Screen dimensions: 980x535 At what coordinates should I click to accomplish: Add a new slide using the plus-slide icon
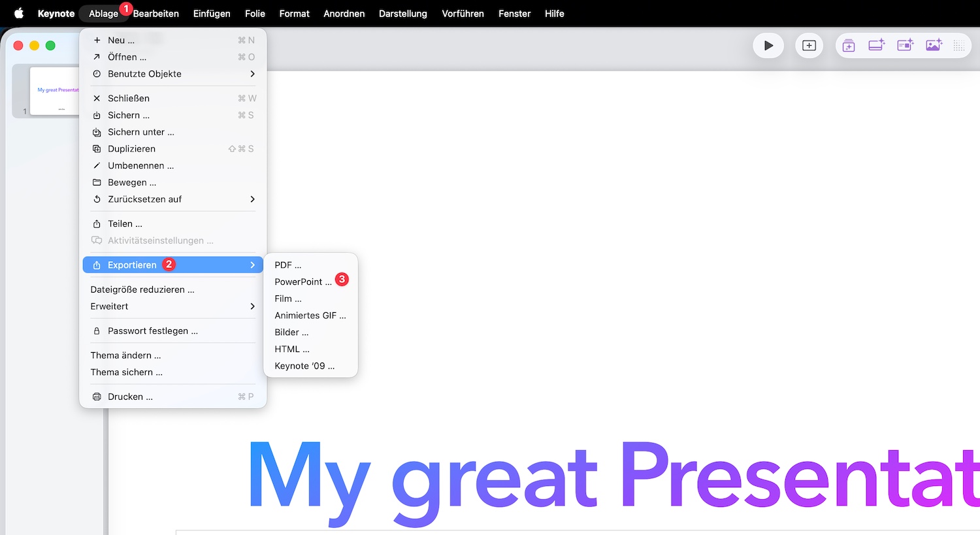(809, 46)
